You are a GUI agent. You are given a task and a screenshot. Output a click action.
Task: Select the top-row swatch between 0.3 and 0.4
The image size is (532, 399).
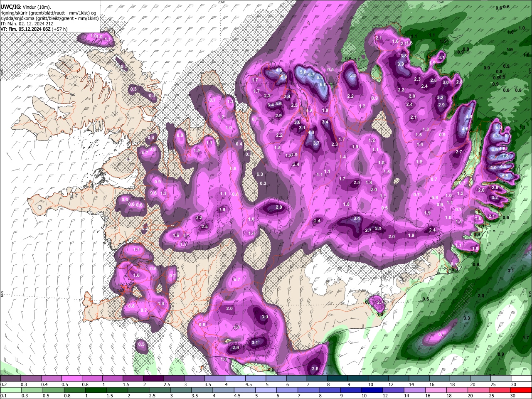click(31, 379)
